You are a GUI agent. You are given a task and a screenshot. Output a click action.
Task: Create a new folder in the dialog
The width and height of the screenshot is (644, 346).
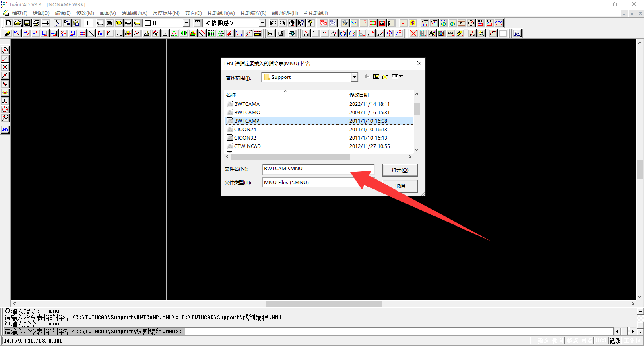point(385,76)
